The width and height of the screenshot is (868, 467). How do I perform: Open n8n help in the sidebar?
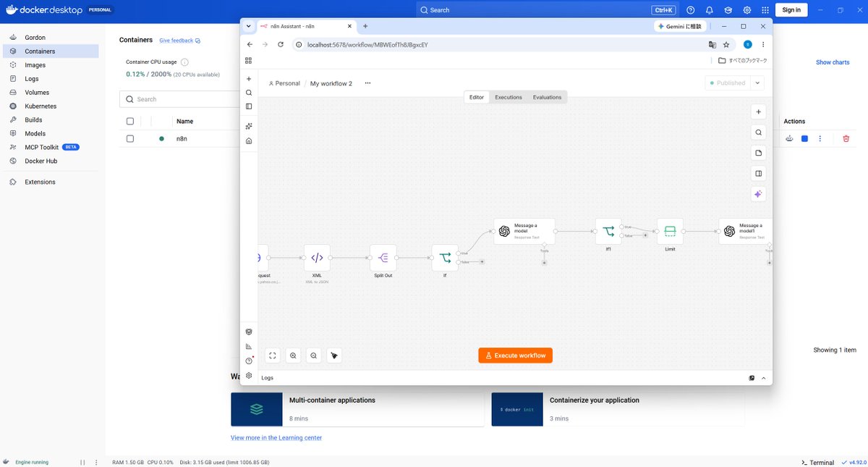point(249,361)
